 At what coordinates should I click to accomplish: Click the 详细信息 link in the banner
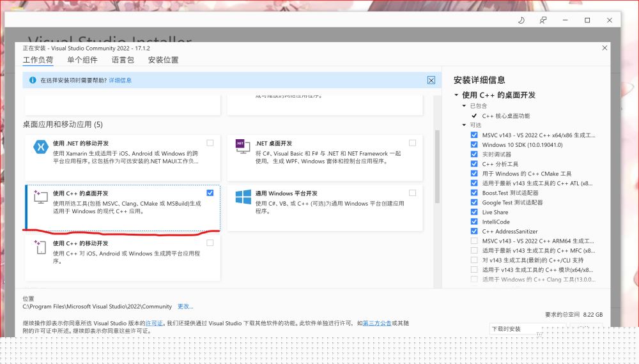point(120,80)
